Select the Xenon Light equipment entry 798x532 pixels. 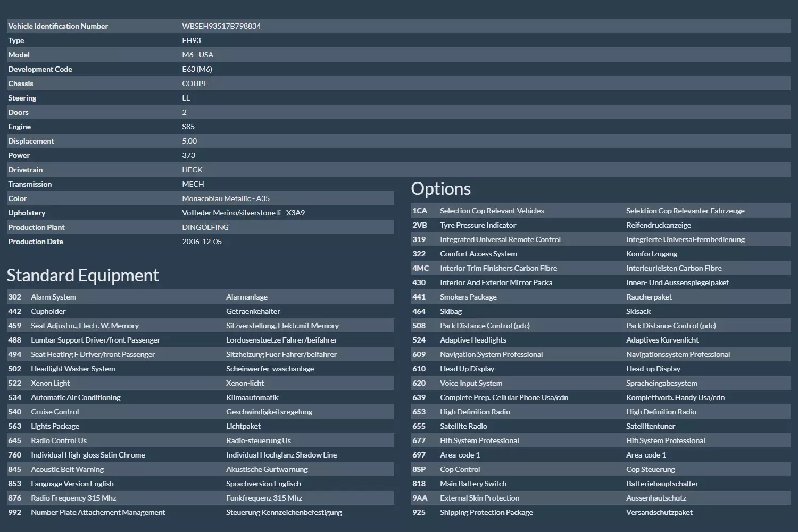pos(50,383)
